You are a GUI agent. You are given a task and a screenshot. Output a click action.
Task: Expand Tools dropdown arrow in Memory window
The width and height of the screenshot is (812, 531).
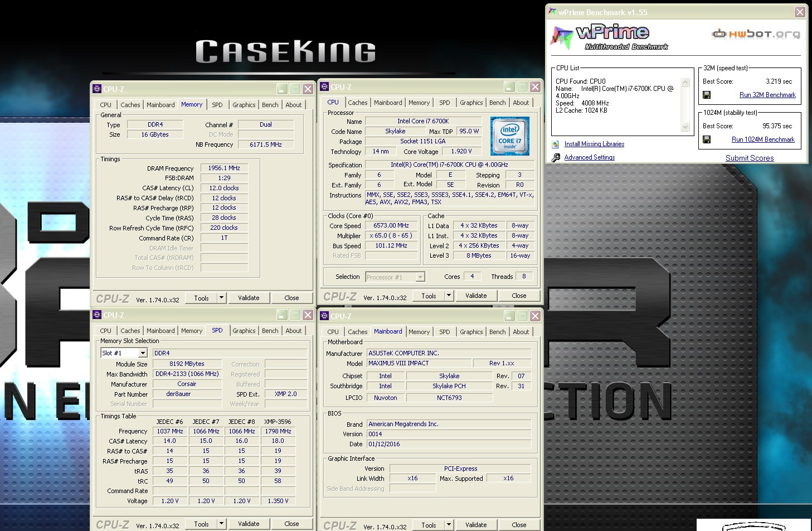221,298
